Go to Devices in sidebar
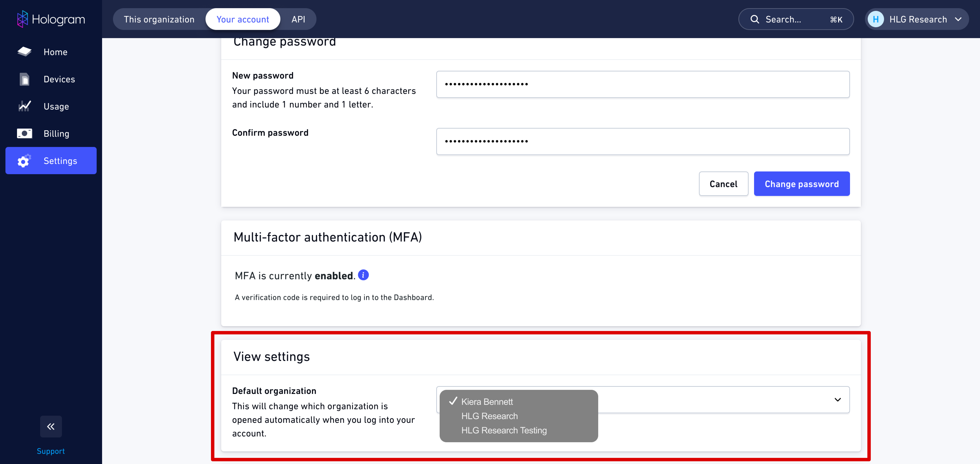980x464 pixels. pos(51,79)
